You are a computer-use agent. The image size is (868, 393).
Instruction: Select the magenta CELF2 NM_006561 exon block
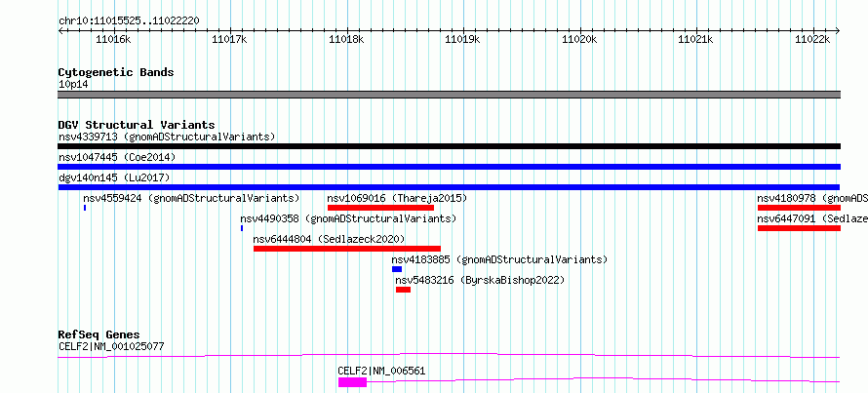tap(352, 382)
